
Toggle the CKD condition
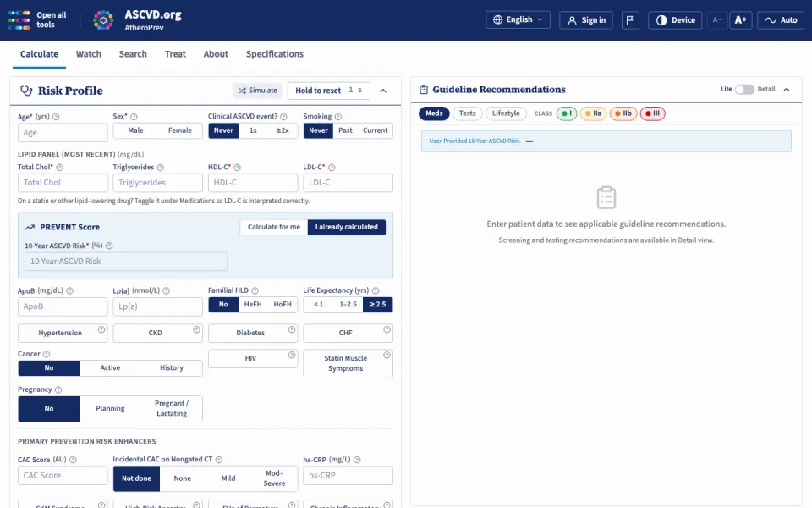click(x=157, y=333)
